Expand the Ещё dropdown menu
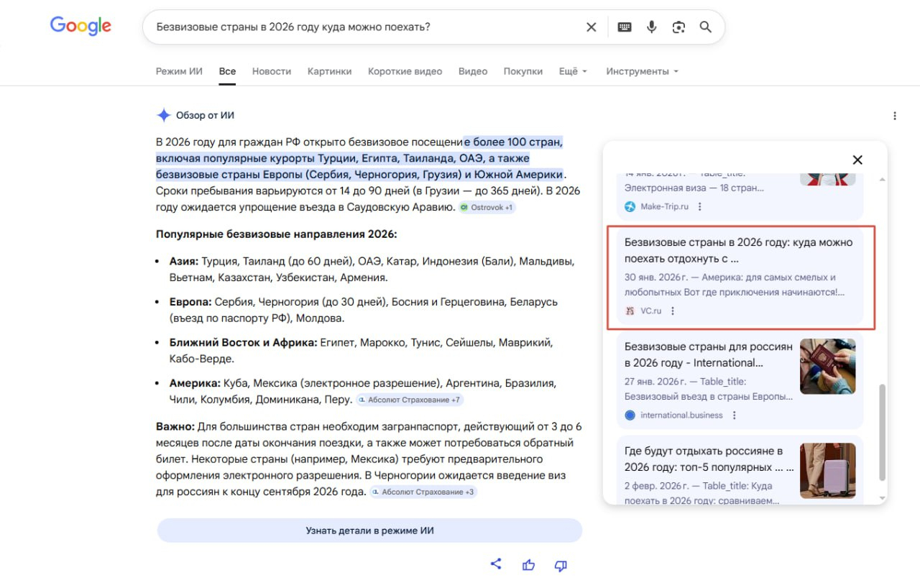The width and height of the screenshot is (920, 588). click(x=573, y=71)
